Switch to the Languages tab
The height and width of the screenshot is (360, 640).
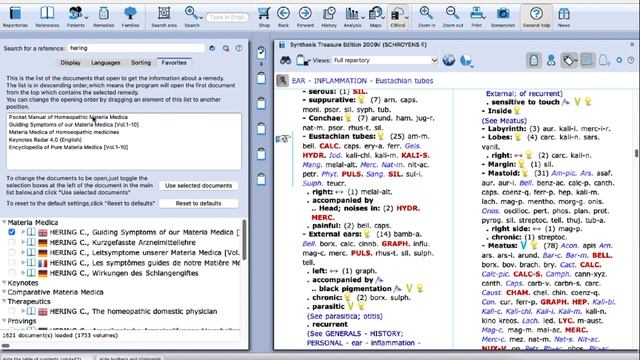(106, 63)
